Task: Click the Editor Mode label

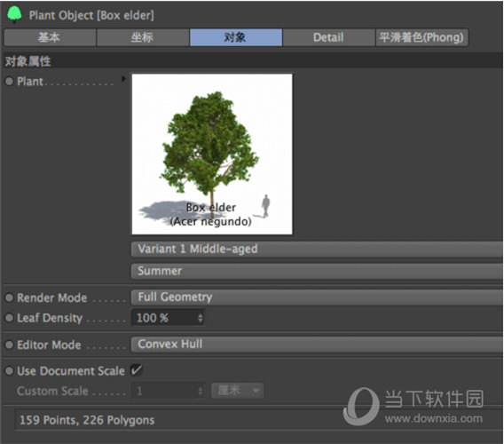Action: point(49,345)
